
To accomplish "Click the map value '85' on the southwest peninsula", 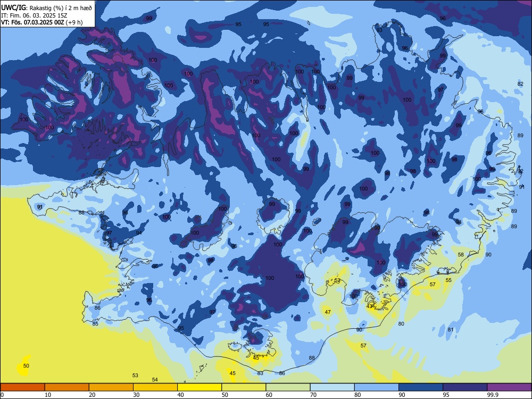I will 95,323.
